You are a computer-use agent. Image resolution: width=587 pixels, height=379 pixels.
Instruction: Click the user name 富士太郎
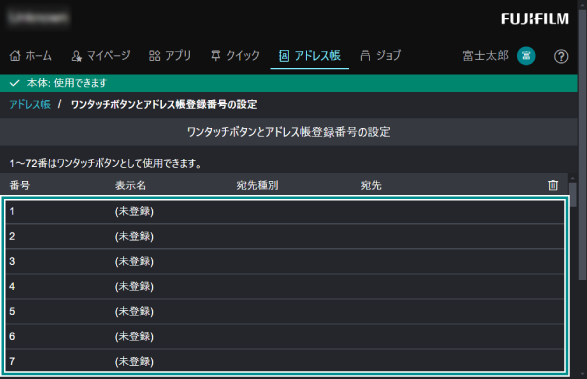click(x=486, y=56)
